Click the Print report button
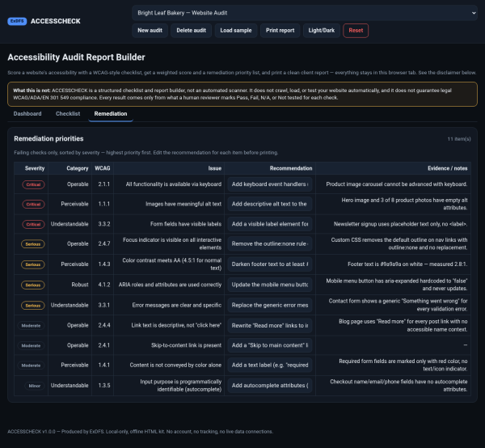This screenshot has height=448, width=485. point(280,31)
